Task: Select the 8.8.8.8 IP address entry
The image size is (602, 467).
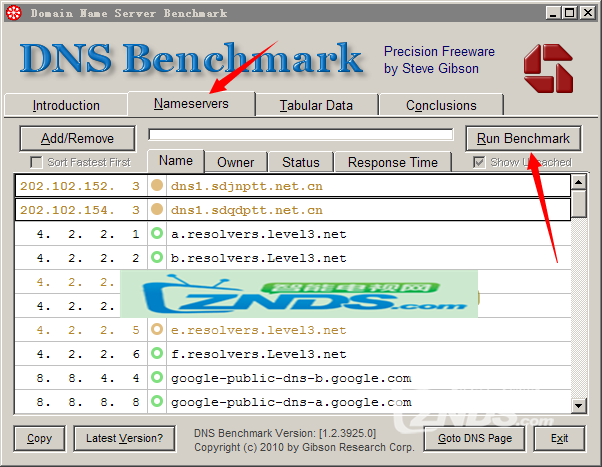Action: [x=88, y=402]
